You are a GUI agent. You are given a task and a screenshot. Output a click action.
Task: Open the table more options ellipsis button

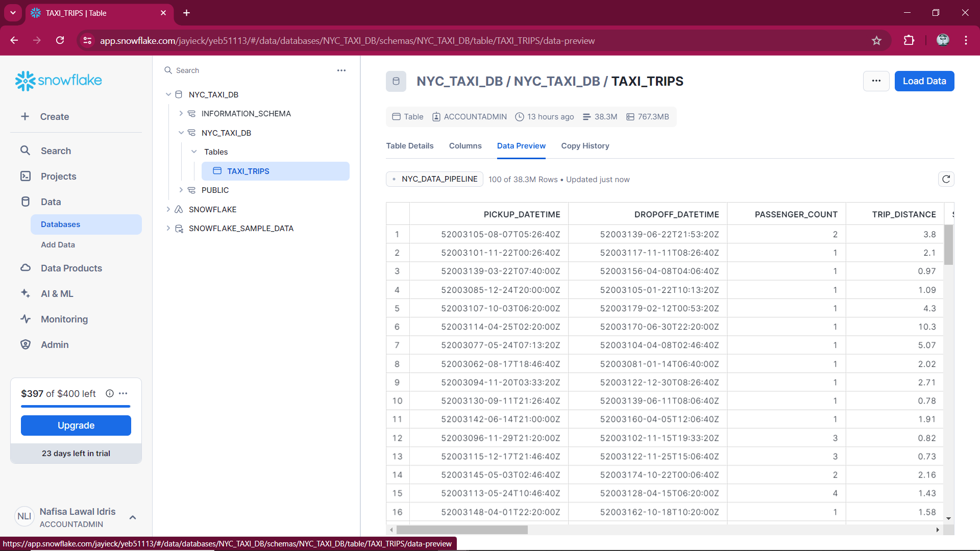tap(876, 81)
